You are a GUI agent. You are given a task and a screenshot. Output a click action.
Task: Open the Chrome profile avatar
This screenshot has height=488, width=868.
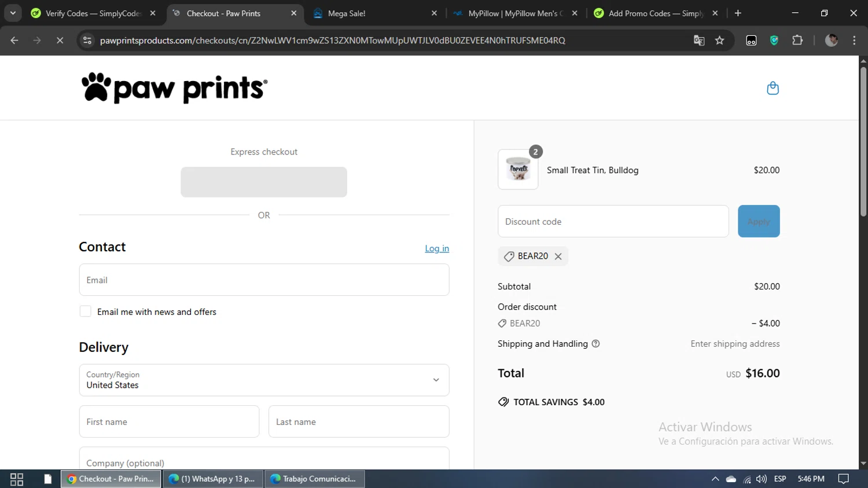(832, 40)
